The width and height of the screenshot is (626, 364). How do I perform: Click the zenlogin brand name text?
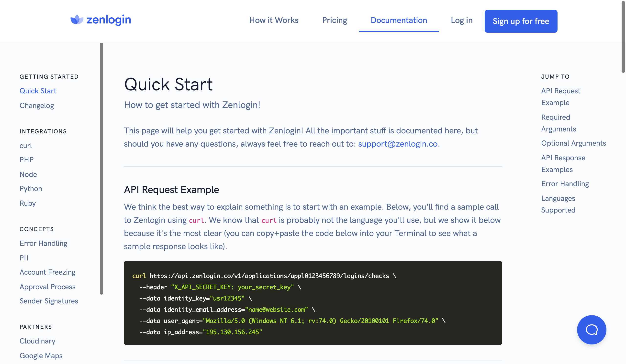click(x=109, y=20)
